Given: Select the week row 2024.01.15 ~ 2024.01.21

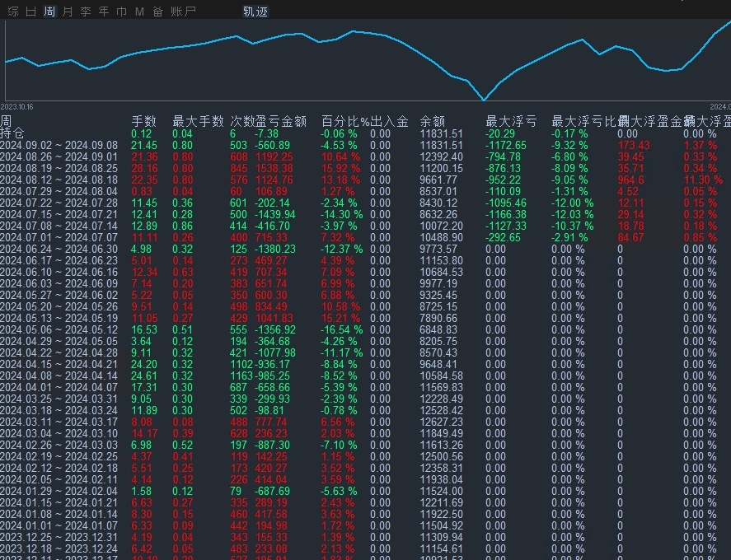Looking at the screenshot, I should [x=366, y=502].
